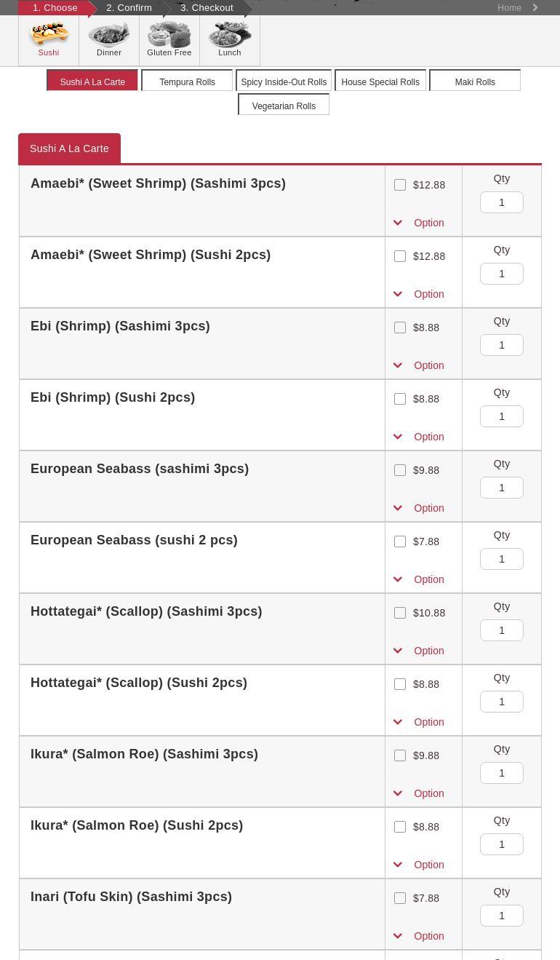Image resolution: width=560 pixels, height=960 pixels.
Task: Click the arrow icon beside Home
Action: 536,8
